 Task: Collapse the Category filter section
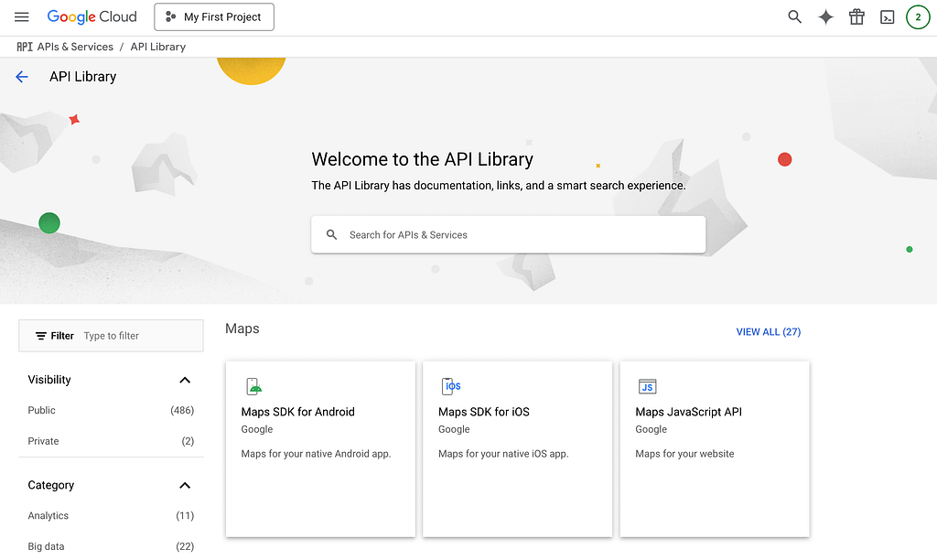tap(185, 485)
